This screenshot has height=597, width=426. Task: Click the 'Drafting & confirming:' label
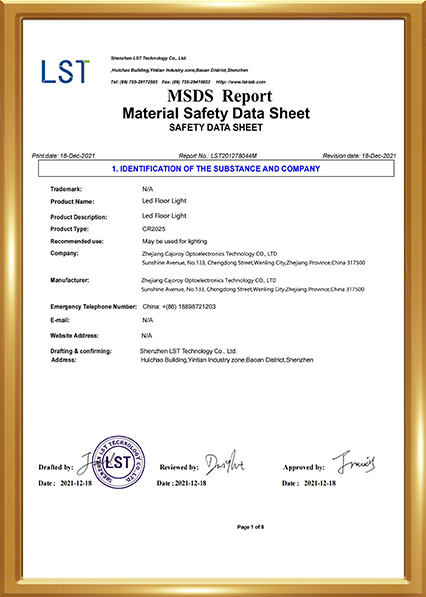click(81, 351)
